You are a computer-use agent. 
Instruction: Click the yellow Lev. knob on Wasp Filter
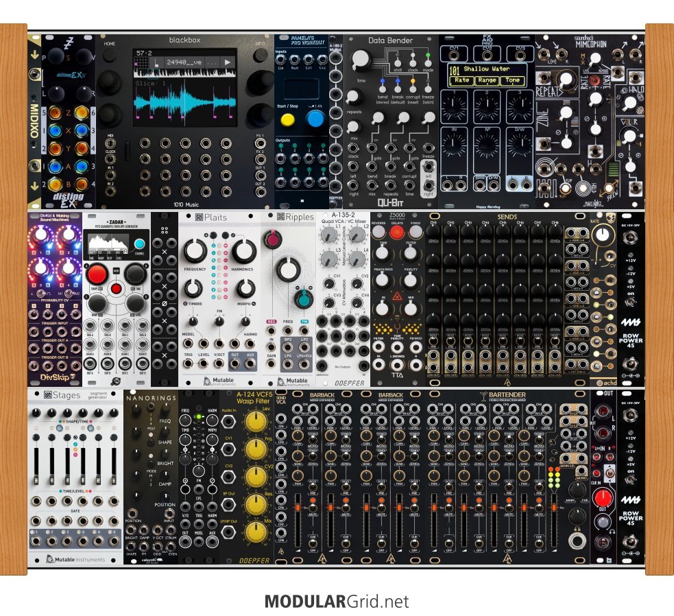[256, 416]
